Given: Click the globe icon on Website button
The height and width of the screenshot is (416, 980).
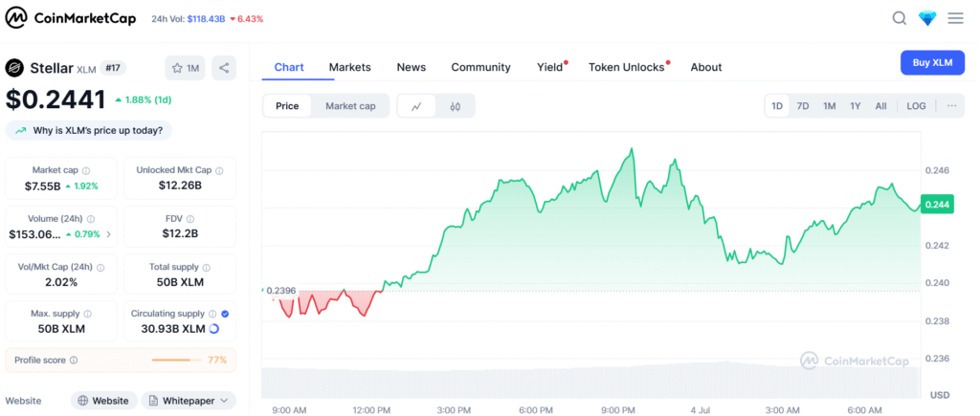Looking at the screenshot, I should 83,401.
